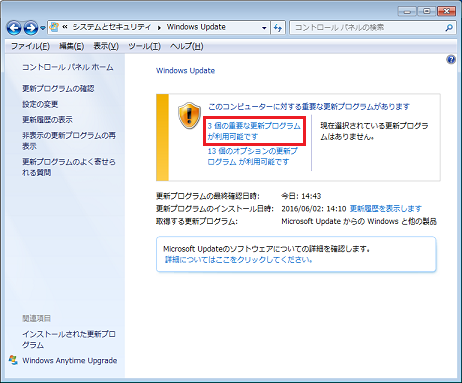Open インストールされた更新プログラム link
This screenshot has height=383, width=462.
[69, 339]
